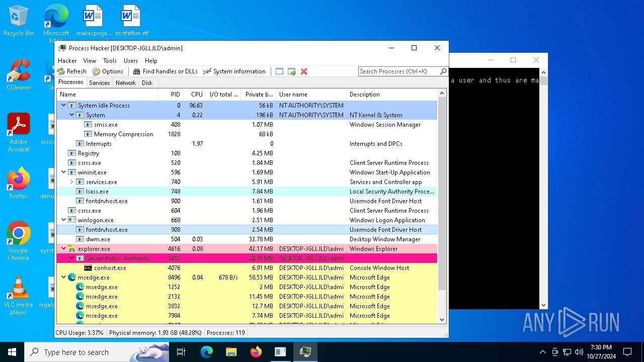Select Memory Compression process
Screen dimensions: 644x362
click(x=247, y=134)
